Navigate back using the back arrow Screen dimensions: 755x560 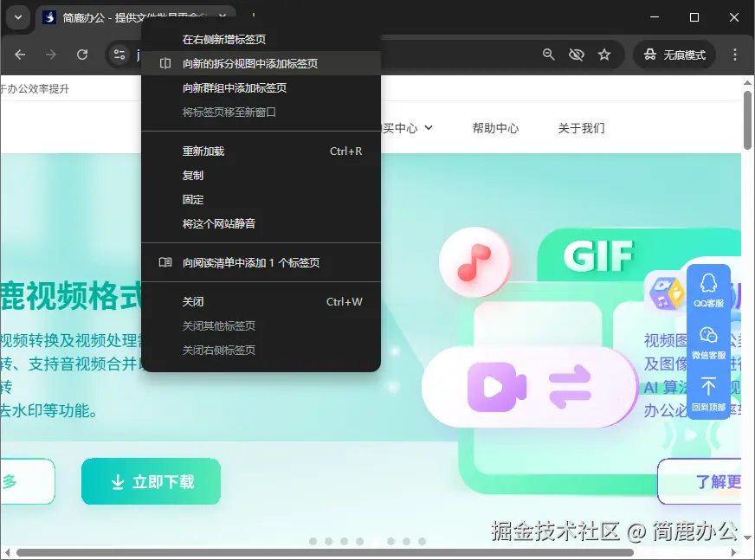[x=18, y=54]
